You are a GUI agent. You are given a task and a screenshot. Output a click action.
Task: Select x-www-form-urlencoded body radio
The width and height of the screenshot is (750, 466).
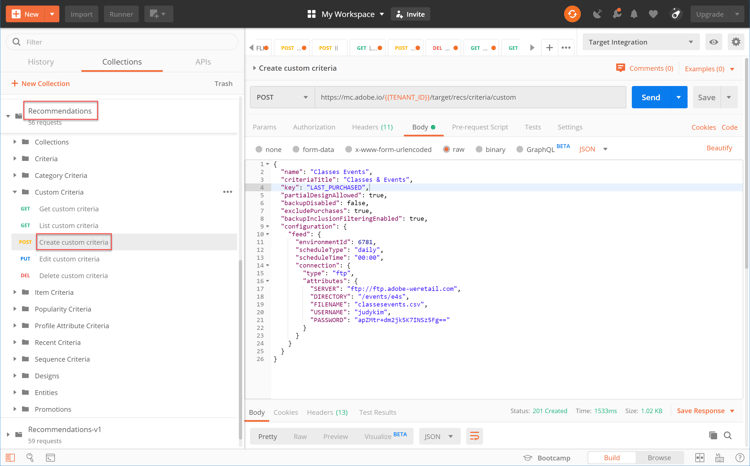pyautogui.click(x=349, y=149)
